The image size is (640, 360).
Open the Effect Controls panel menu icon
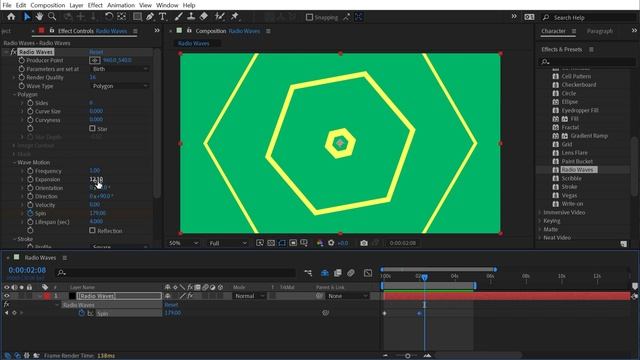[x=135, y=31]
